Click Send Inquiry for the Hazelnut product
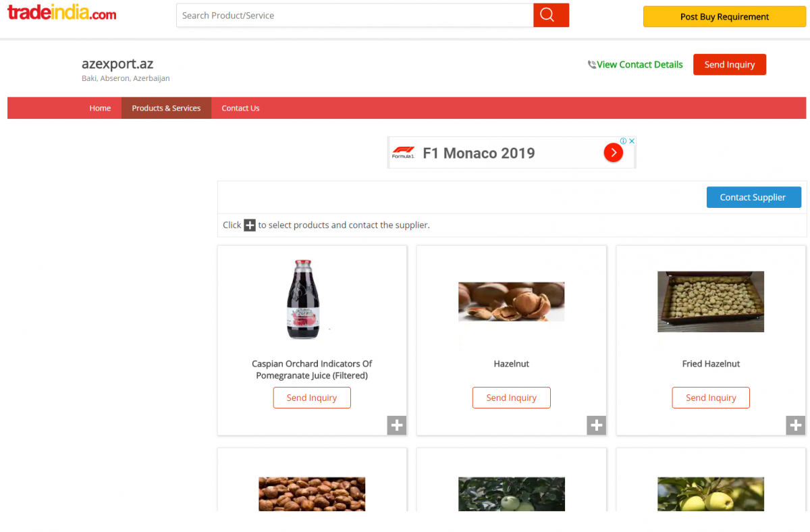Screen dimensions: 810x532 [x=511, y=398]
